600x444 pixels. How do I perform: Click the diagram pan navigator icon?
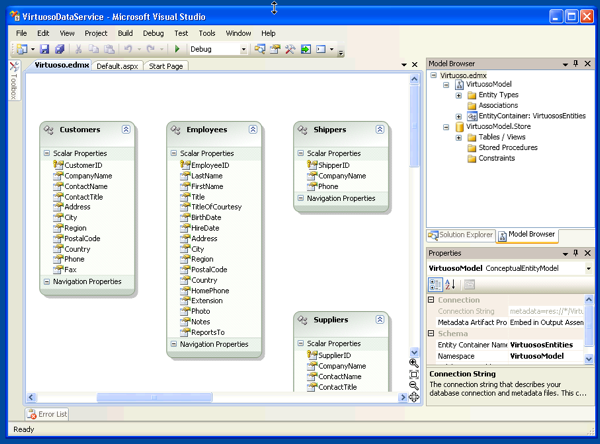(414, 397)
